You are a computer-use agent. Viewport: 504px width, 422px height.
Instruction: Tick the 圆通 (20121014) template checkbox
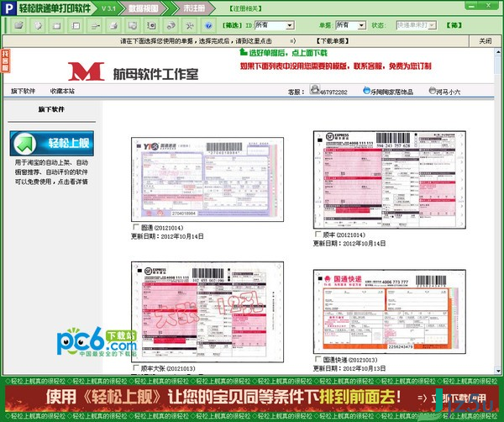pyautogui.click(x=136, y=227)
